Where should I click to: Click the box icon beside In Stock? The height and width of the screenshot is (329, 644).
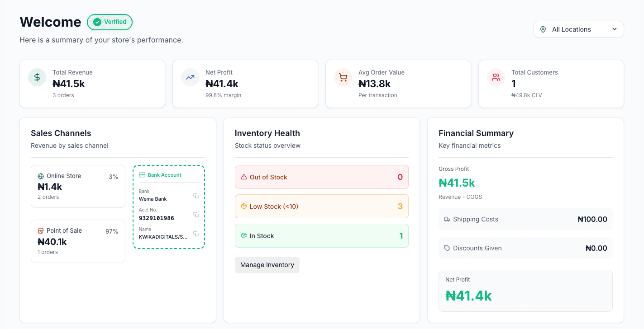[244, 236]
